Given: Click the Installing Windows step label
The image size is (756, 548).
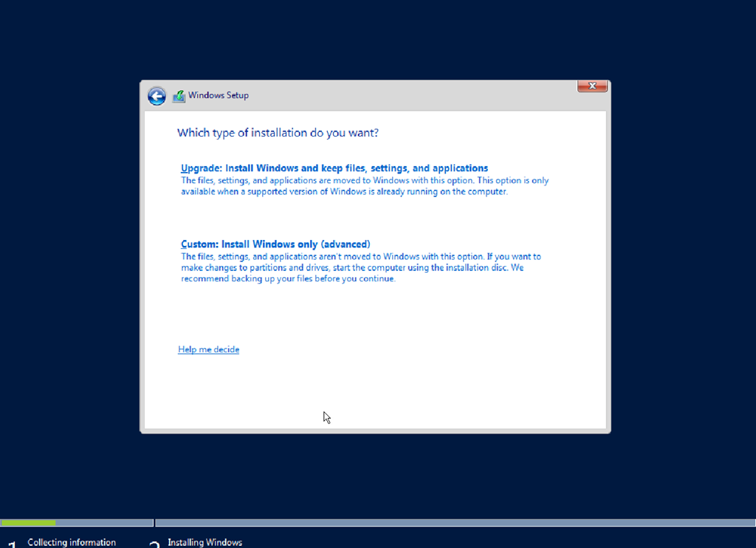Looking at the screenshot, I should tap(205, 542).
